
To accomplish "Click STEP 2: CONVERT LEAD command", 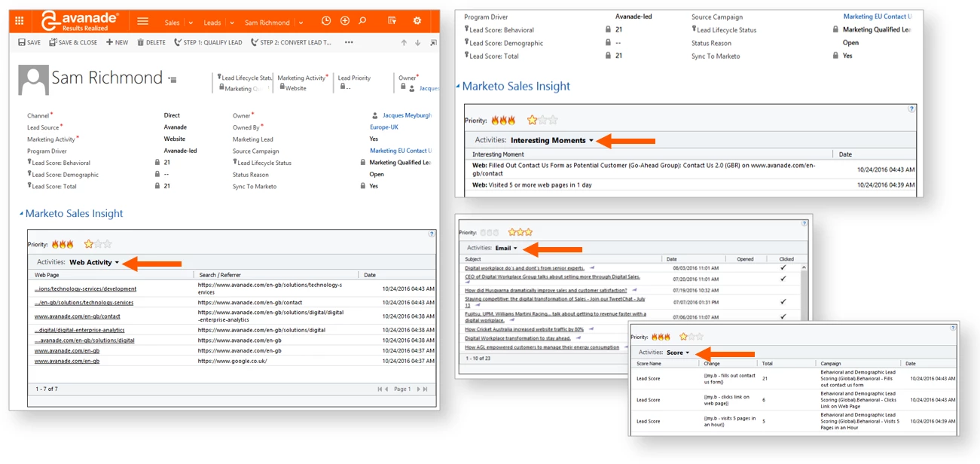I will click(291, 43).
